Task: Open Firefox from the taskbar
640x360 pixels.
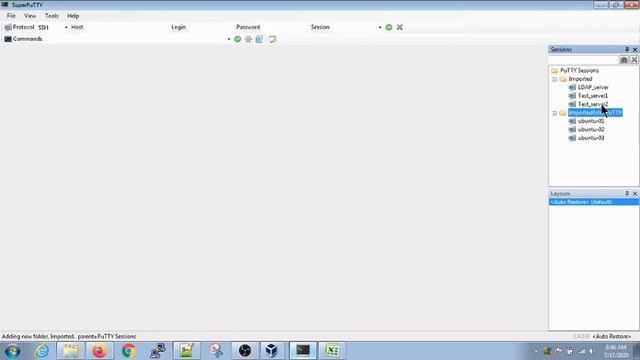Action: (x=99, y=351)
